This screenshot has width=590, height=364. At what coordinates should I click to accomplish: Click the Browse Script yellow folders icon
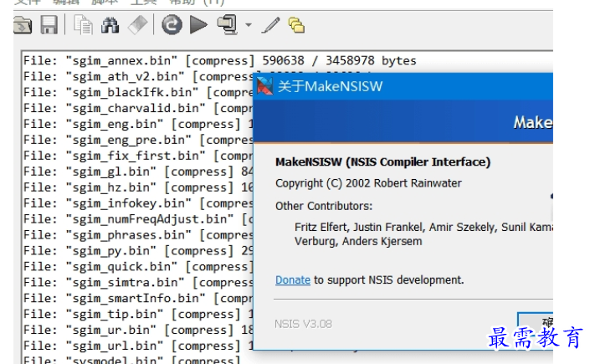click(x=296, y=25)
